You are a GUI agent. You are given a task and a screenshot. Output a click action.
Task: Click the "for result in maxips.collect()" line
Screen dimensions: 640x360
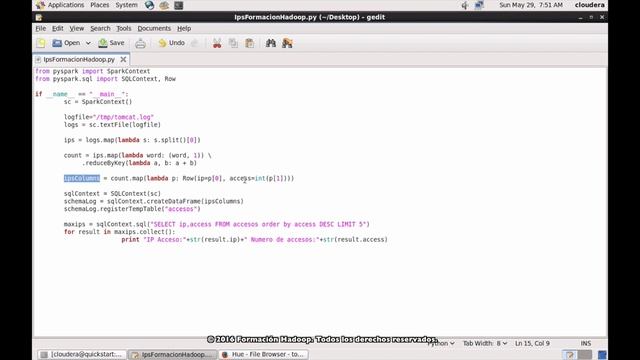tap(119, 232)
